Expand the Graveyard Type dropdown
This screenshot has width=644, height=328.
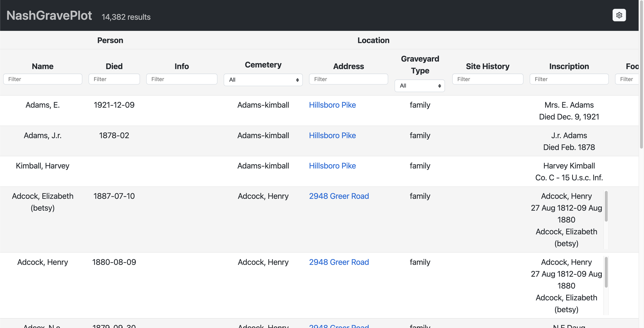pos(420,86)
